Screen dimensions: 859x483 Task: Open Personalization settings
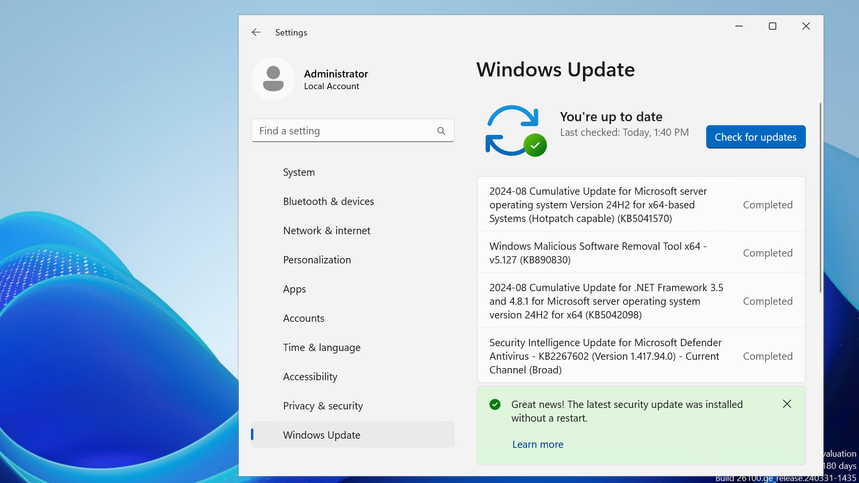[353, 260]
